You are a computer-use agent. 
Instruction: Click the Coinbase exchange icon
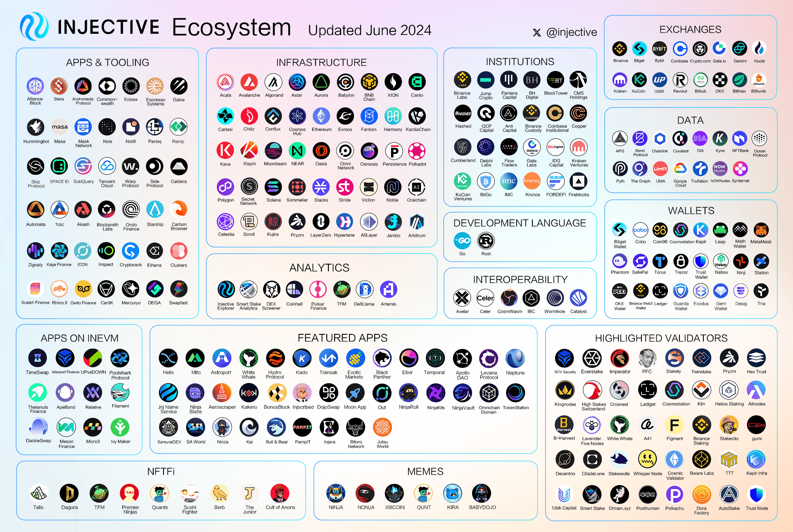pos(680,49)
